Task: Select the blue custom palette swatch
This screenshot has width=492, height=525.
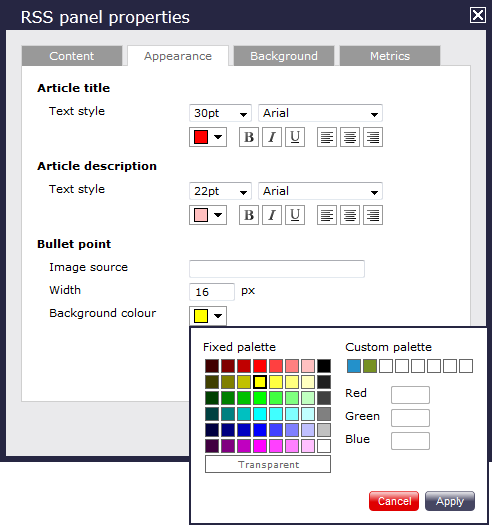Action: tap(354, 366)
